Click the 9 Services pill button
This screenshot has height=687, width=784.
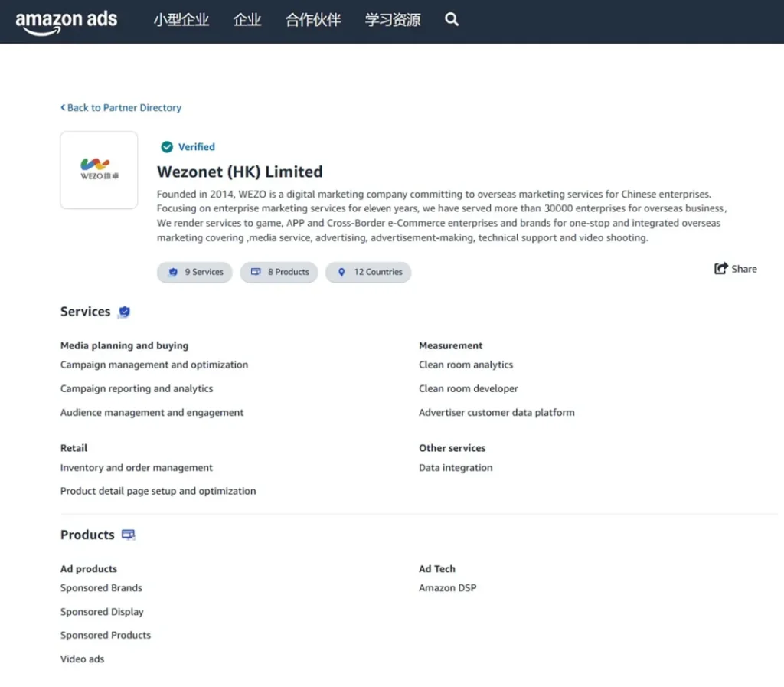click(194, 272)
